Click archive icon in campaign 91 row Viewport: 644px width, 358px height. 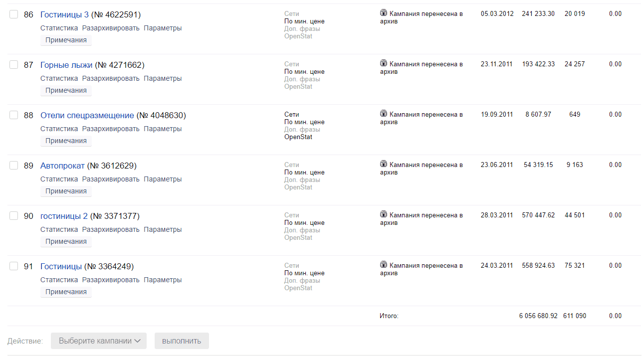384,265
